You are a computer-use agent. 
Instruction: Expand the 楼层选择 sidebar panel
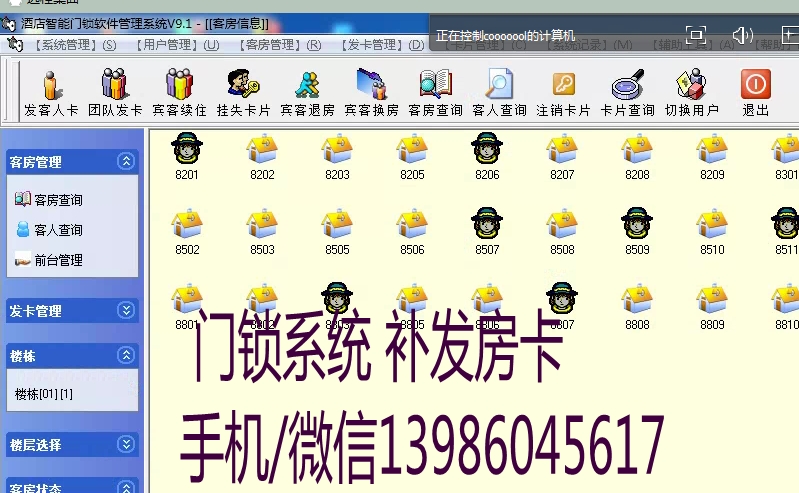click(126, 444)
